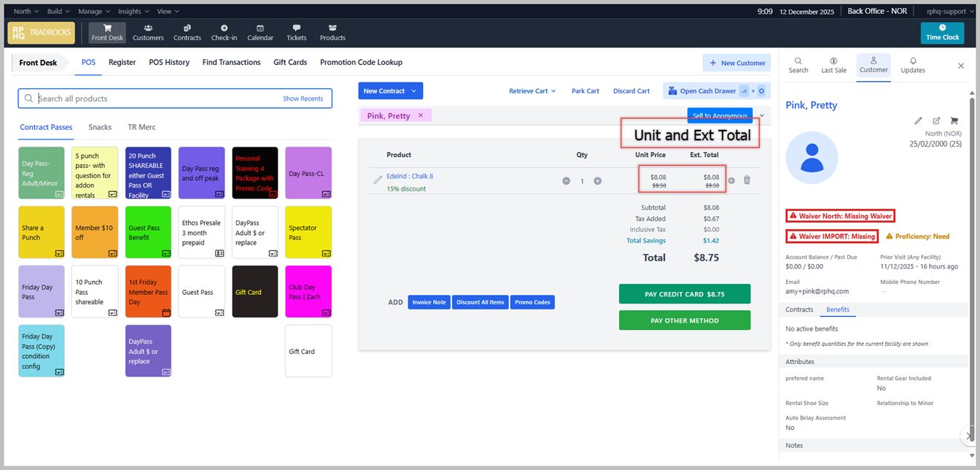
Task: Remove Pink, Pretty customer tag
Action: pyautogui.click(x=421, y=115)
